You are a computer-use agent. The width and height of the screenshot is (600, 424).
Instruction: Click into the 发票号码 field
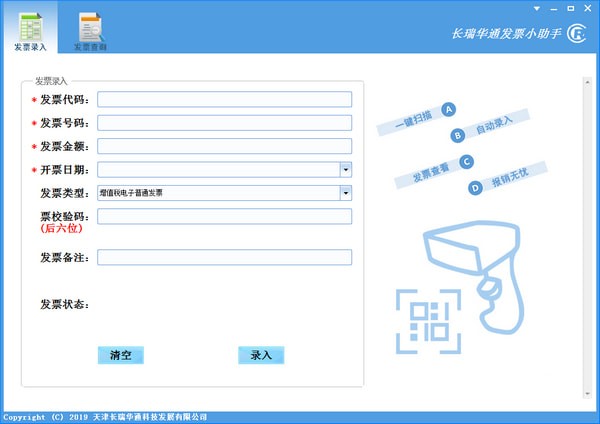pyautogui.click(x=224, y=123)
